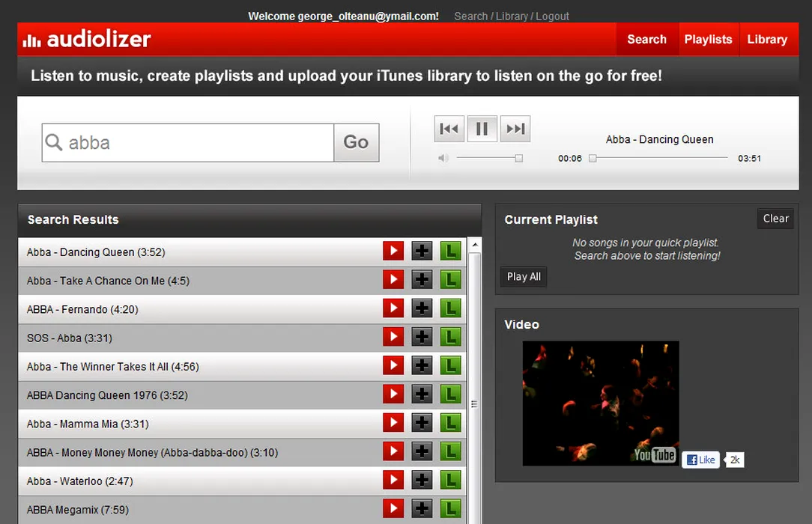Save Abba - Waterloo to library
812x524 pixels.
[x=450, y=480]
